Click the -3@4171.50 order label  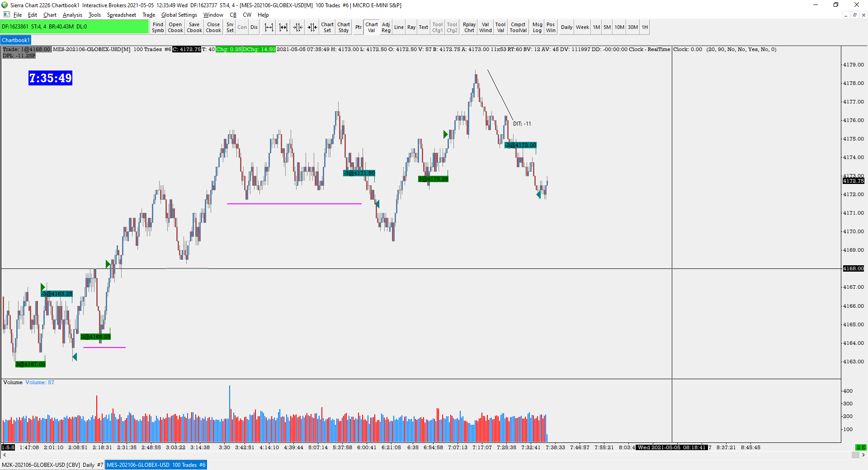(x=359, y=173)
